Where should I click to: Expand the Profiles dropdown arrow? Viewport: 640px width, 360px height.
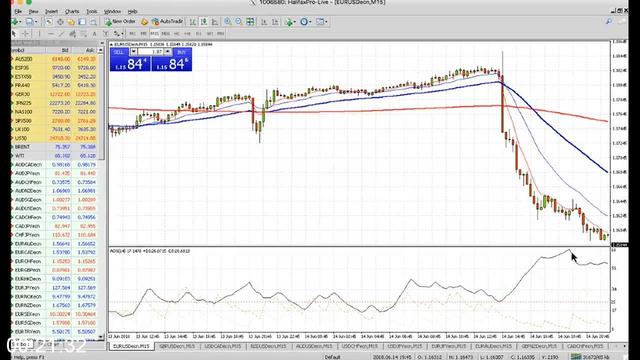click(x=36, y=22)
